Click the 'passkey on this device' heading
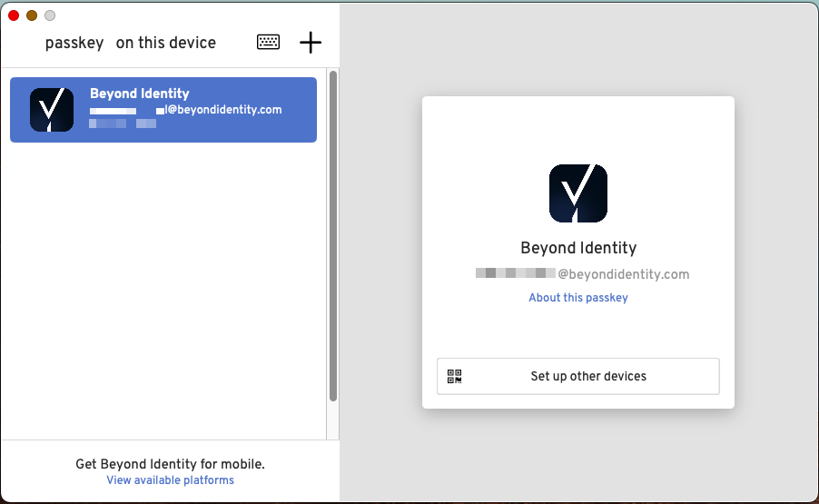Image resolution: width=819 pixels, height=504 pixels. tap(130, 43)
